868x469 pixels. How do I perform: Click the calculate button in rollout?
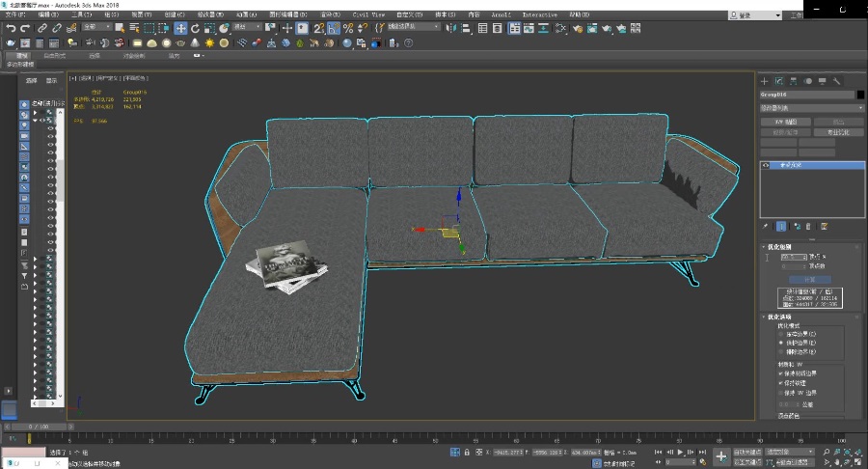[x=809, y=279]
